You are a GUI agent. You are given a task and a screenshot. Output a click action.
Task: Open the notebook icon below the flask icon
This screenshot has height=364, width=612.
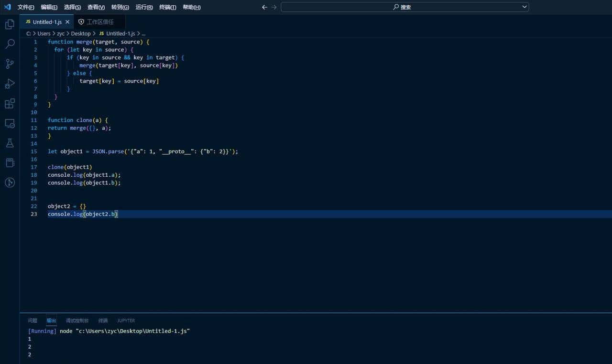click(x=10, y=162)
